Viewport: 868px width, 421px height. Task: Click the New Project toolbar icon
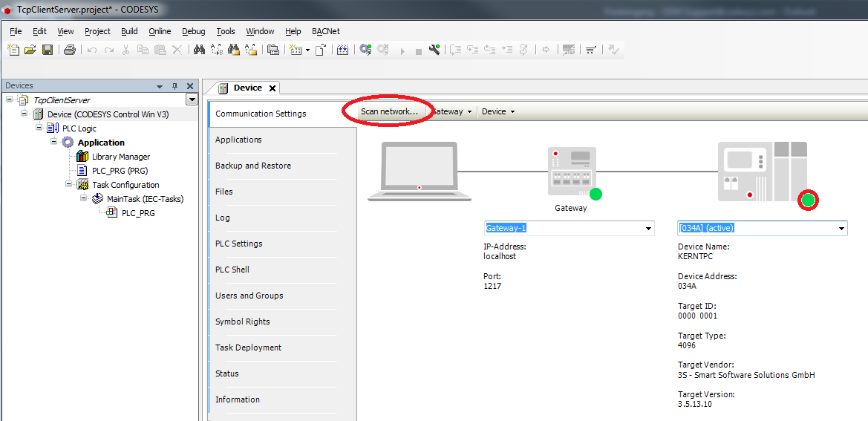coord(13,50)
